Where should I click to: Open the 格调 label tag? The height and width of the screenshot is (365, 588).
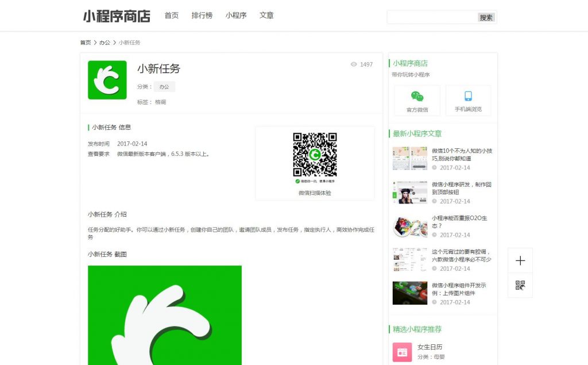(161, 102)
